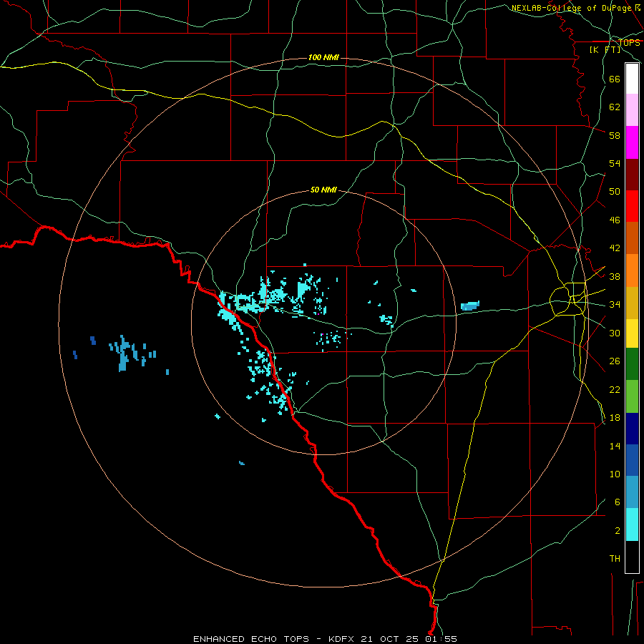Click the TOPS legend title
The image size is (644, 644).
(629, 43)
